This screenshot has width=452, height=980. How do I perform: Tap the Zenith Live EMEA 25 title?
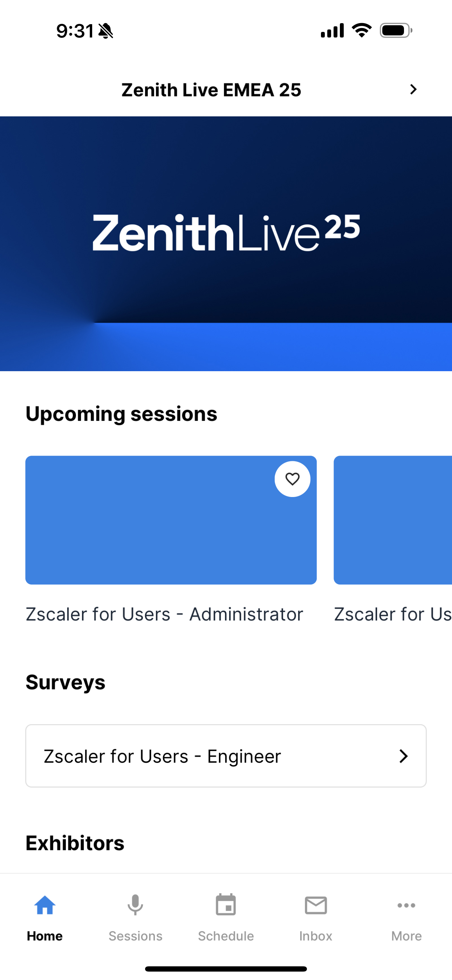[x=211, y=90]
